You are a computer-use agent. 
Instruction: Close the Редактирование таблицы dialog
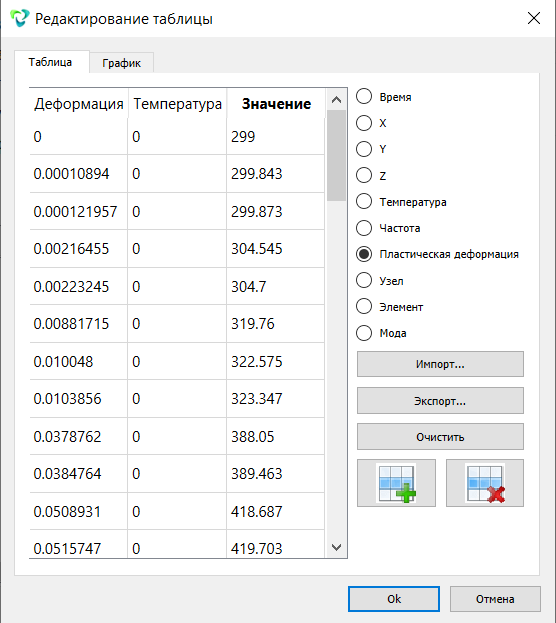click(533, 18)
